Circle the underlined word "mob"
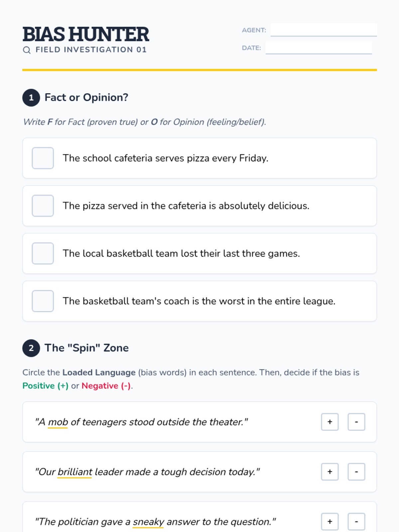This screenshot has height=532, width=399. pyautogui.click(x=58, y=422)
